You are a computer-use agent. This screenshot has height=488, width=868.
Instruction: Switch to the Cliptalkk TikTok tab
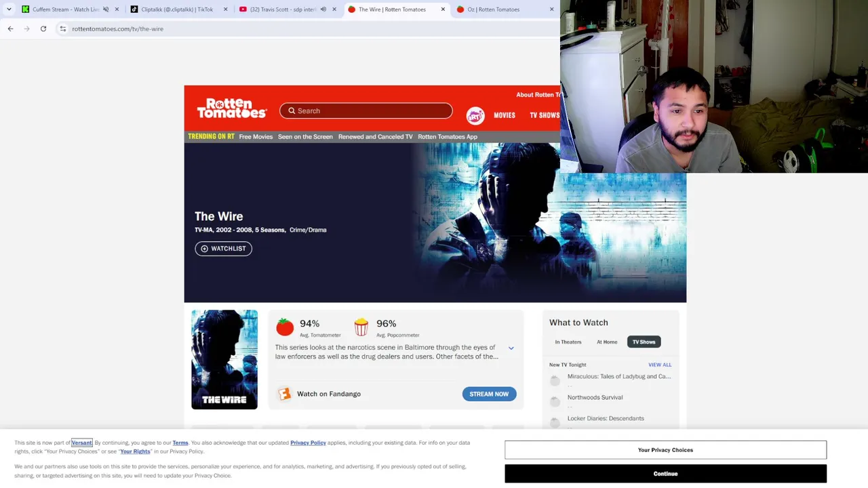(176, 9)
